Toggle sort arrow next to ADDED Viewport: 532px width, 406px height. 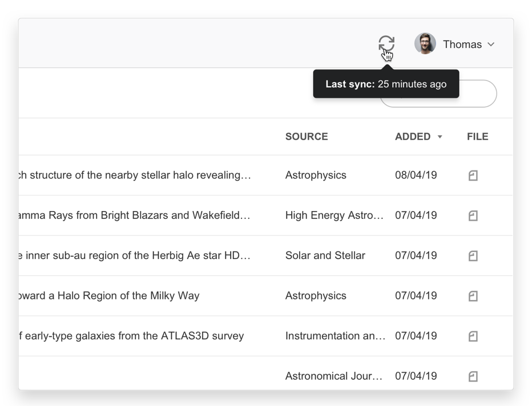click(440, 137)
